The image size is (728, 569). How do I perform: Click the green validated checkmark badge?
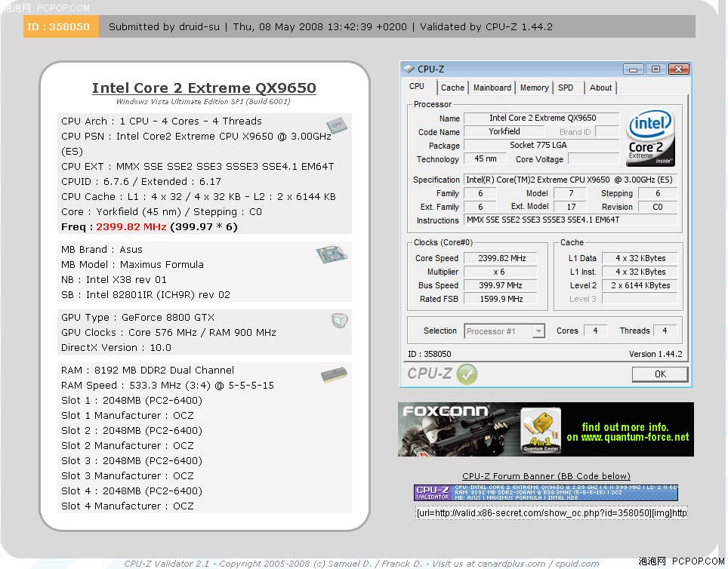467,374
